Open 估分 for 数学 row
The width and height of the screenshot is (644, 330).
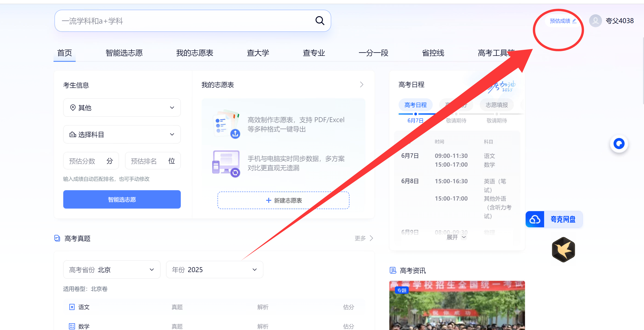pos(349,326)
